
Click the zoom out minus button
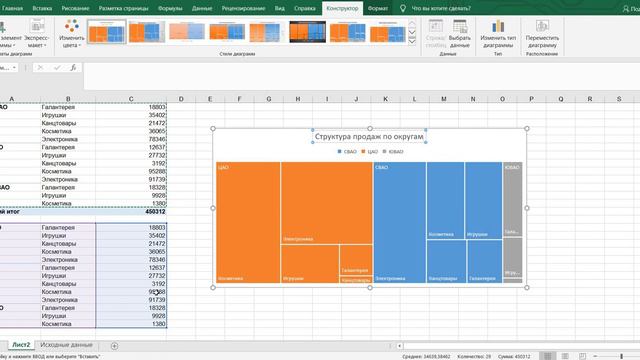595,356
